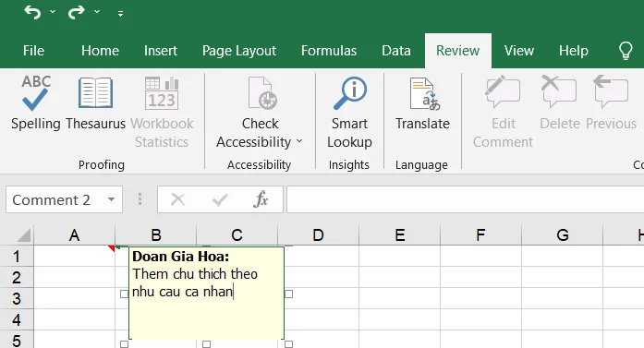Go to the Previous comment
Viewport: 644px width, 348px height.
611,102
